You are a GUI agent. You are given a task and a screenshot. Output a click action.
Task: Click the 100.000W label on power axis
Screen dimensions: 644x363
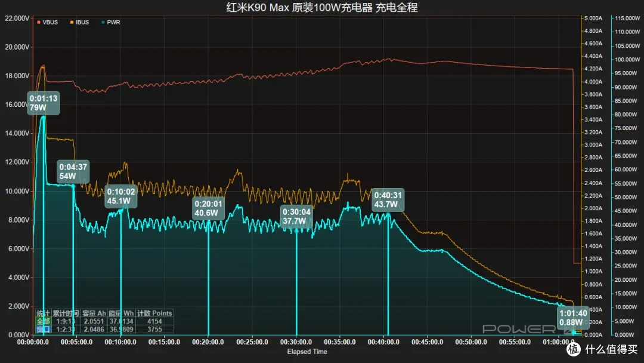(x=627, y=59)
